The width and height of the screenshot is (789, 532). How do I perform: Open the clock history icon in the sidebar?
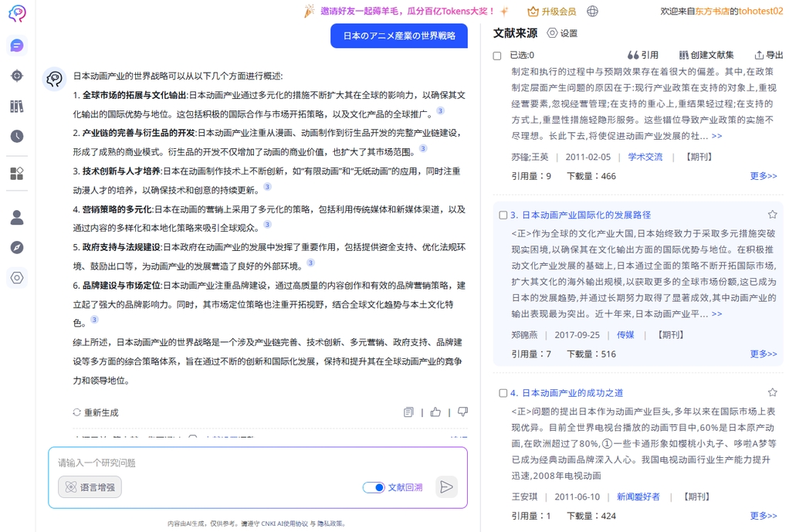tap(17, 137)
